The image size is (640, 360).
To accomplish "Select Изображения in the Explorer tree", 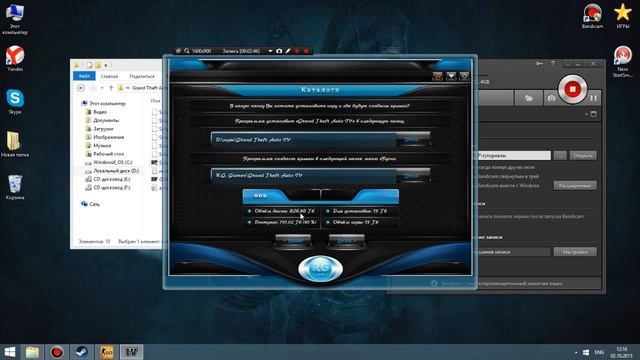I will (105, 137).
